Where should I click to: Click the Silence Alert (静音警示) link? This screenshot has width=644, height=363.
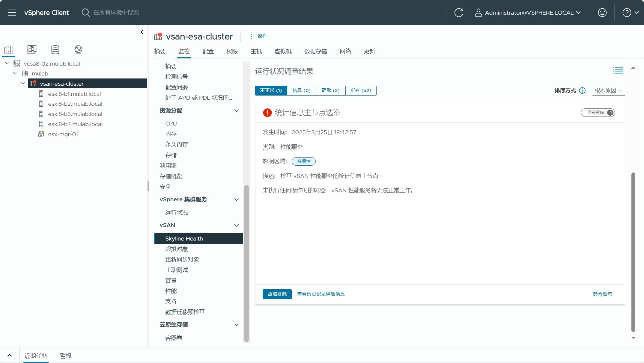[x=602, y=294]
